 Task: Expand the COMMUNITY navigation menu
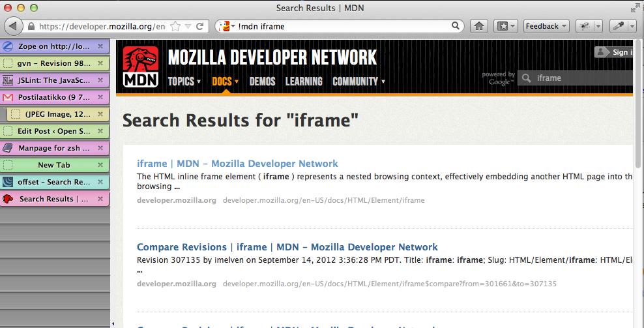pos(359,82)
